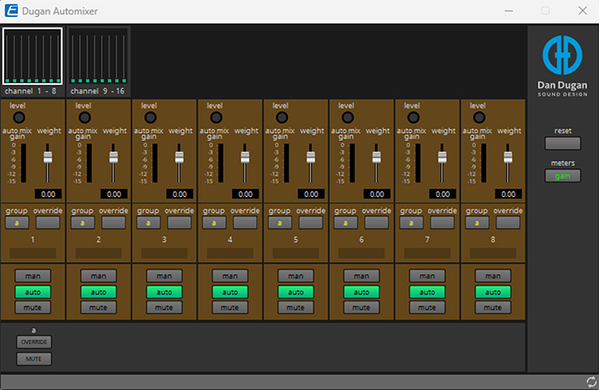
Task: Set channel 7 to auto mode
Action: [x=427, y=292]
